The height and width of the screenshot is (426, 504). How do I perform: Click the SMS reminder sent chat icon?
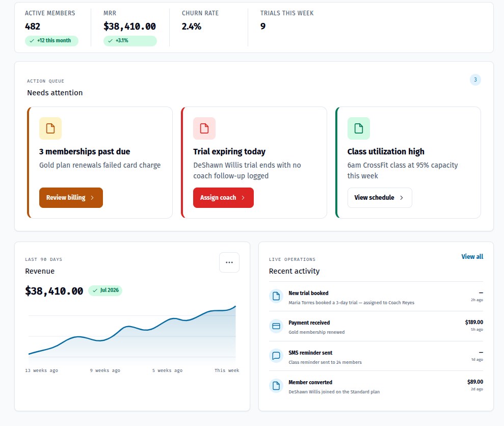tap(276, 356)
